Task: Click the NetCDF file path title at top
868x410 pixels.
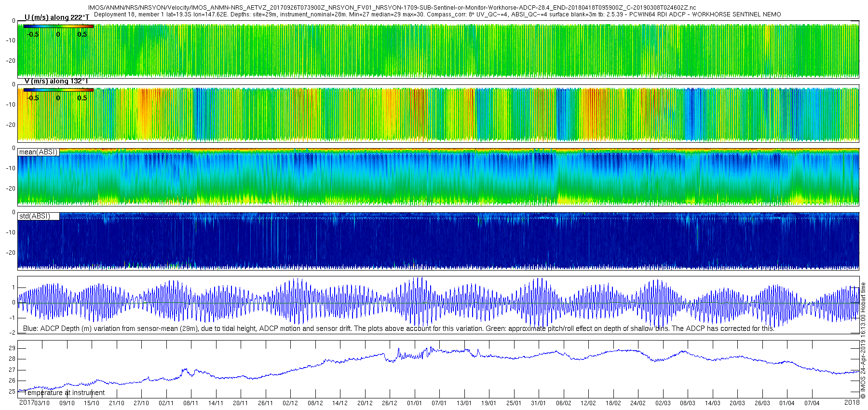Action: [x=392, y=8]
